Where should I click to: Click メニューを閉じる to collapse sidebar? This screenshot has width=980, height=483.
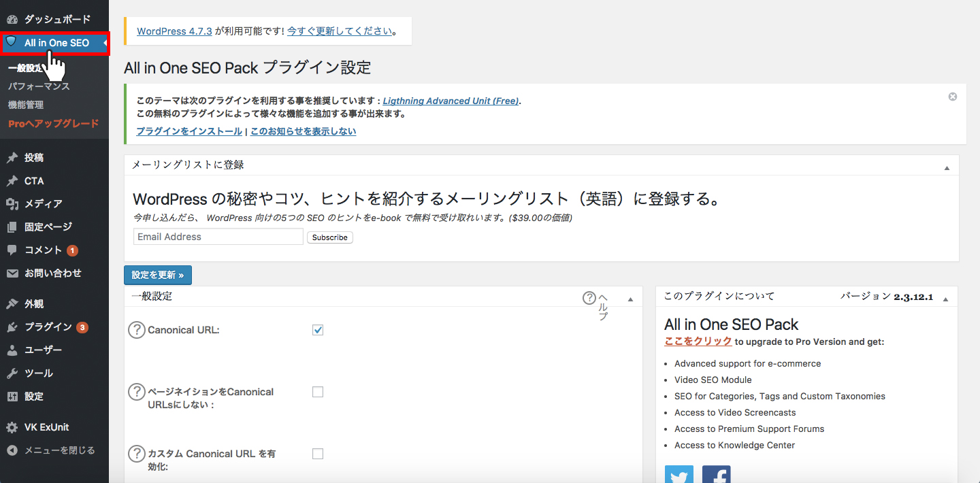59,450
